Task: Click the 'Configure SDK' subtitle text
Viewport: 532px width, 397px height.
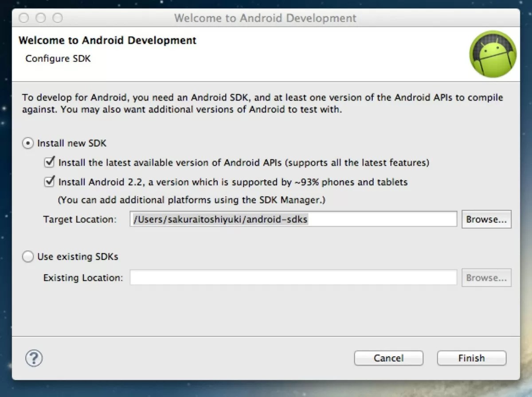Action: point(58,58)
